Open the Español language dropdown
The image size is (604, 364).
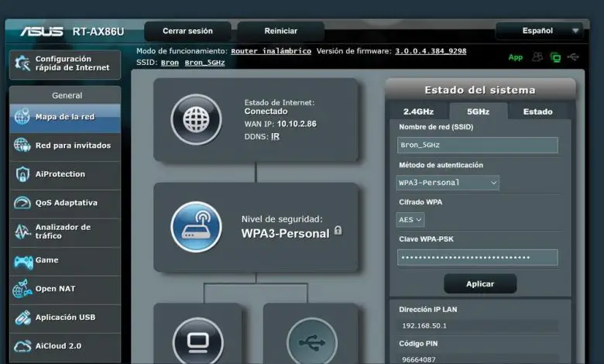coord(539,31)
